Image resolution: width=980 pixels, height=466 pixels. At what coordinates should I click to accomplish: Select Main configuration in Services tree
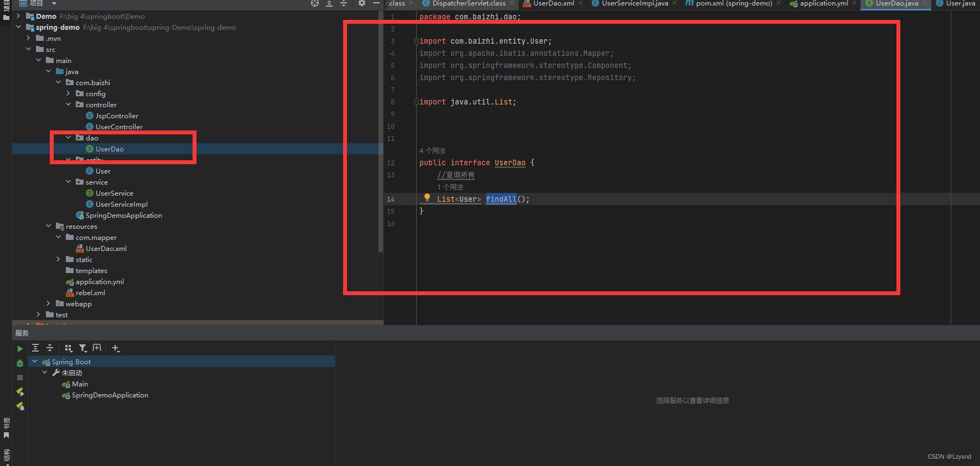coord(80,384)
